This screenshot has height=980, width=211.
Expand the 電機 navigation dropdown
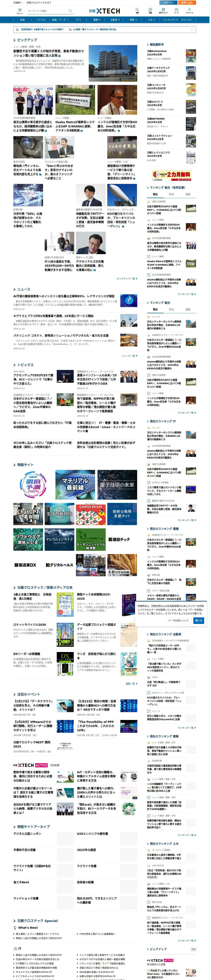pos(96,20)
